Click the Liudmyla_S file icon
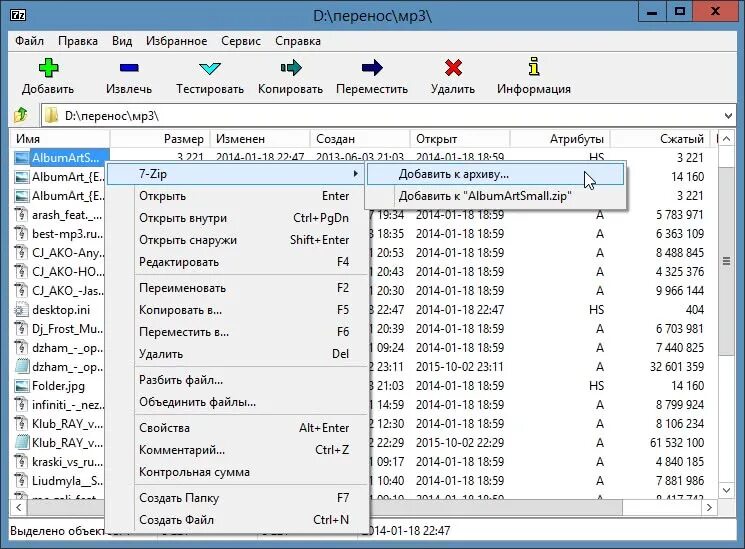745x549 pixels. 21,481
